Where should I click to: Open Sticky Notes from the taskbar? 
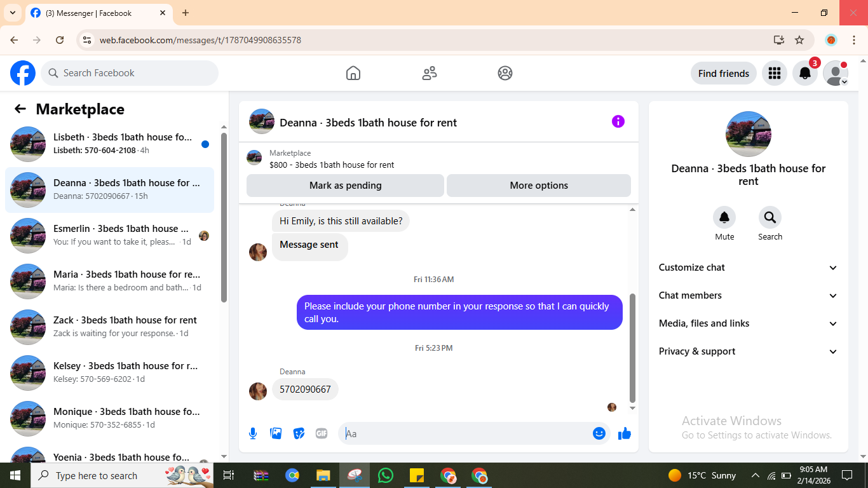tap(417, 475)
